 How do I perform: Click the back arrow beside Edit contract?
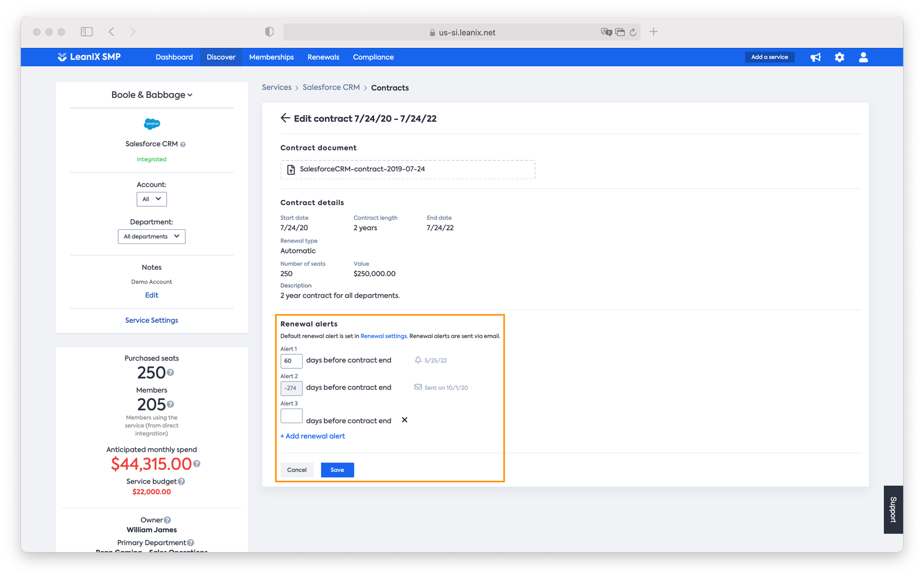(285, 118)
